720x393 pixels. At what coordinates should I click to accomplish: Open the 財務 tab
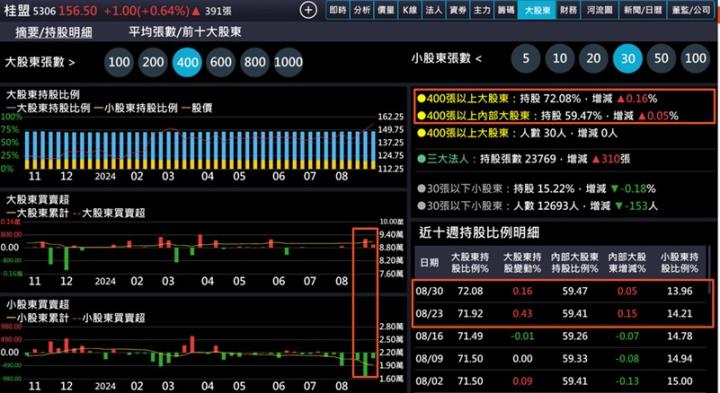[568, 10]
